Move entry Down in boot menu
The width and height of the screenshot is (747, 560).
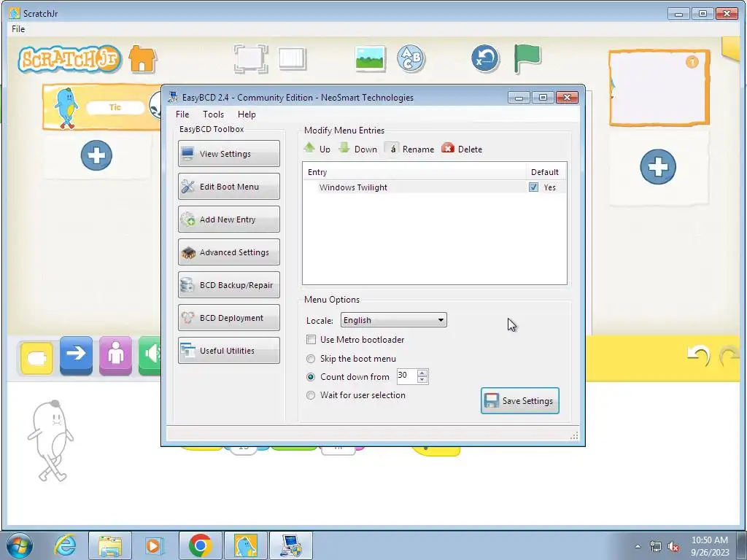tap(357, 149)
